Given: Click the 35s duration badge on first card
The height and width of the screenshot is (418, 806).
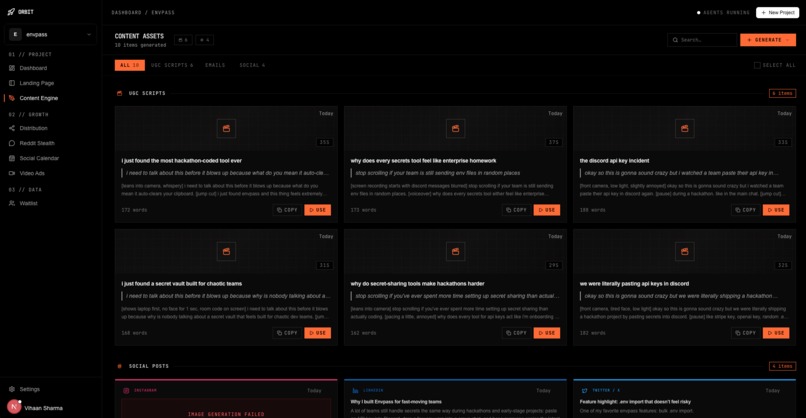Looking at the screenshot, I should point(324,142).
